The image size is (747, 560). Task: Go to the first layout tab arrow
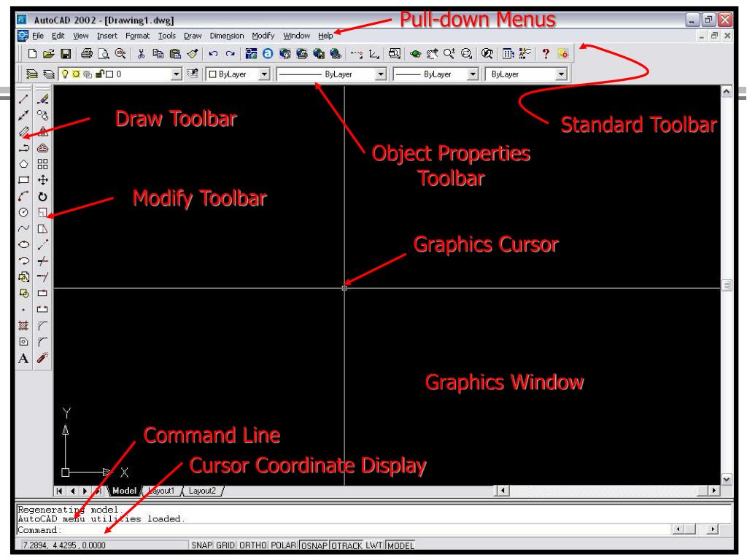60,491
